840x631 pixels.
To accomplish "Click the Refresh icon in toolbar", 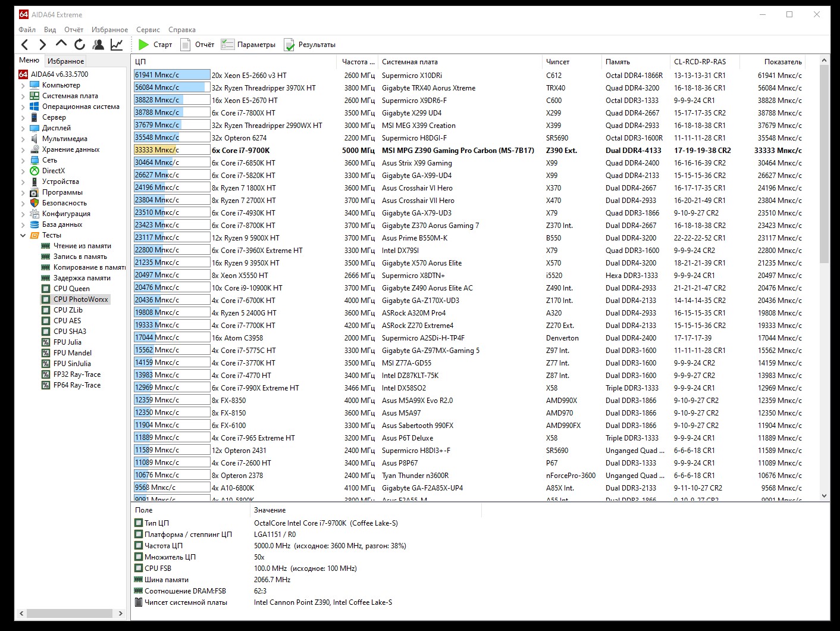I will pos(80,45).
